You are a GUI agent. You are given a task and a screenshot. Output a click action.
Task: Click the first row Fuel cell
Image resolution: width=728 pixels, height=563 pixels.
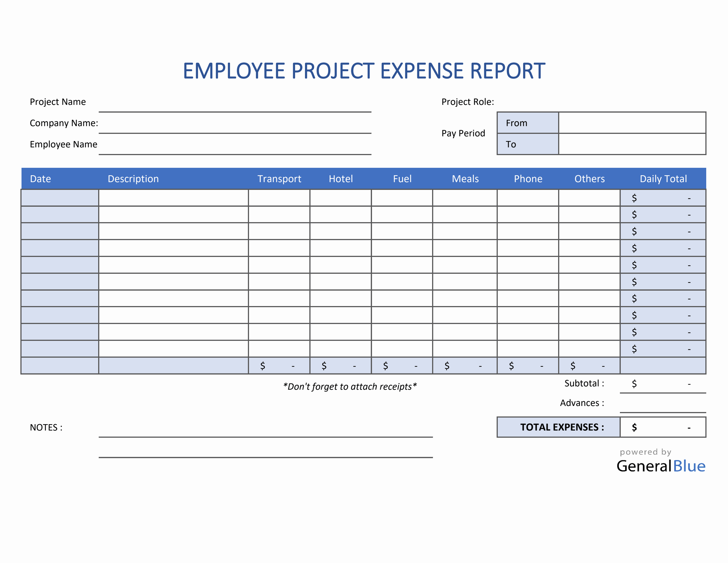click(x=402, y=198)
